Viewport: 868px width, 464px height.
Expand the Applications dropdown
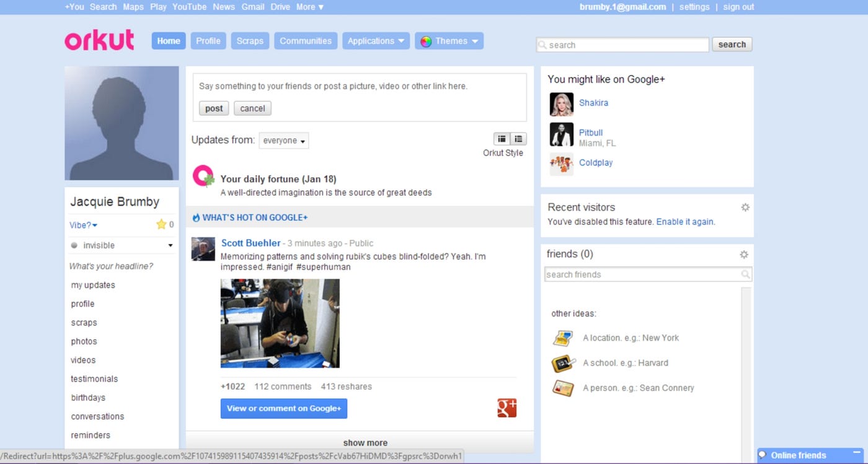point(376,41)
